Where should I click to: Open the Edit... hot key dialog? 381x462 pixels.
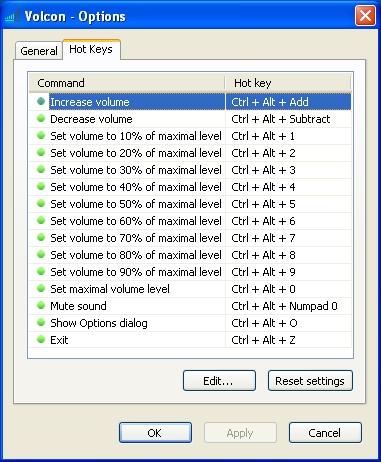coord(219,381)
